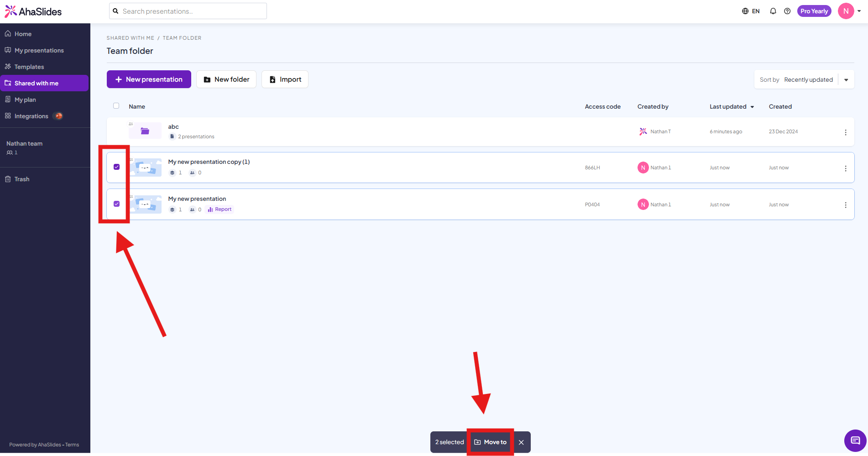Focus the Search presentations field

(x=188, y=11)
